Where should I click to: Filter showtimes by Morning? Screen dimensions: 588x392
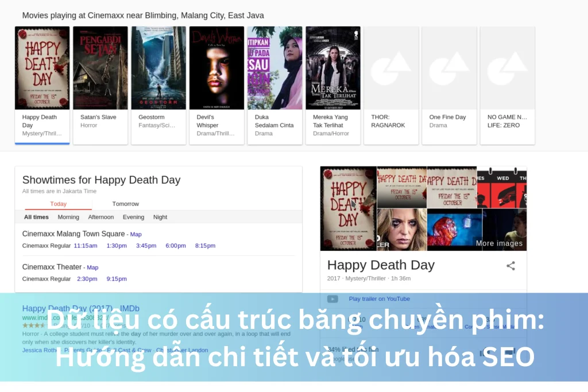(x=68, y=217)
